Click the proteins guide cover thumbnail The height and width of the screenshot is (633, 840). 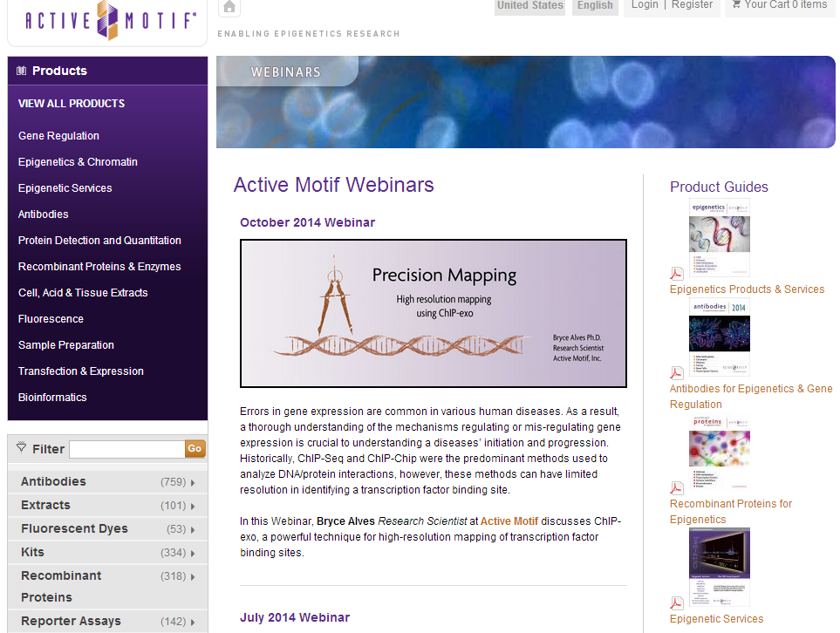click(720, 453)
